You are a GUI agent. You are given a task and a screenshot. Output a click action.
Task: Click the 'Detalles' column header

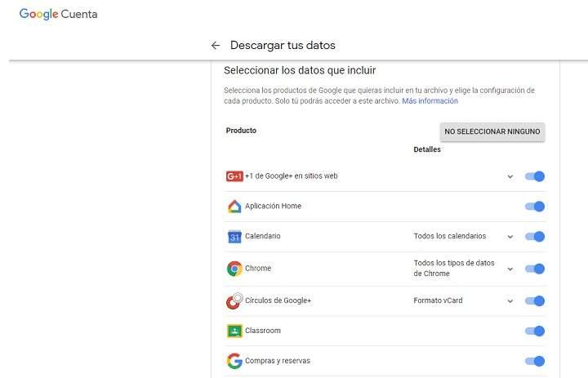427,149
